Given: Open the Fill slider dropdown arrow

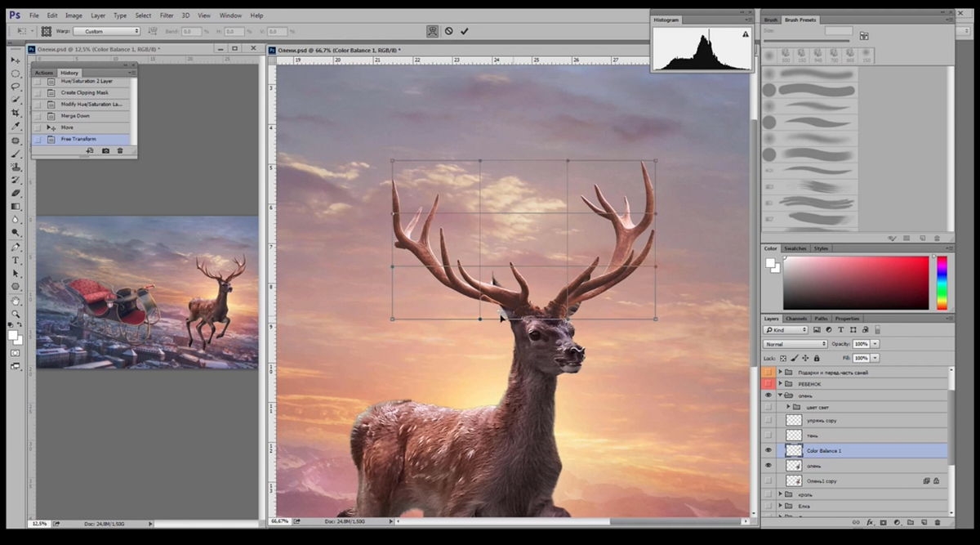Looking at the screenshot, I should (875, 358).
